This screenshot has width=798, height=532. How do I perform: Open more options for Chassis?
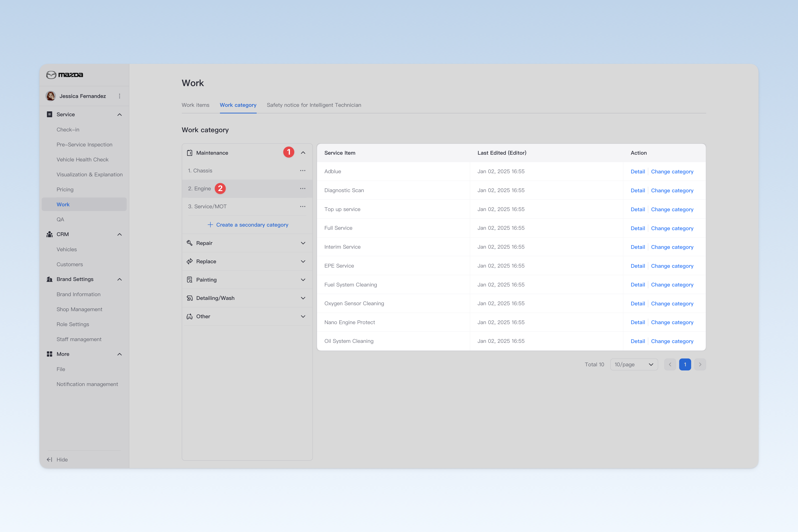302,171
